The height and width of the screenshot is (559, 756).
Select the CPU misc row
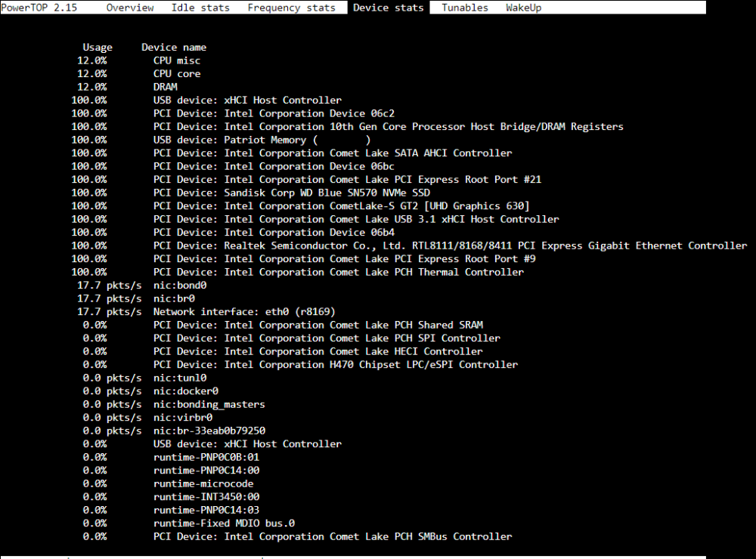coord(139,60)
